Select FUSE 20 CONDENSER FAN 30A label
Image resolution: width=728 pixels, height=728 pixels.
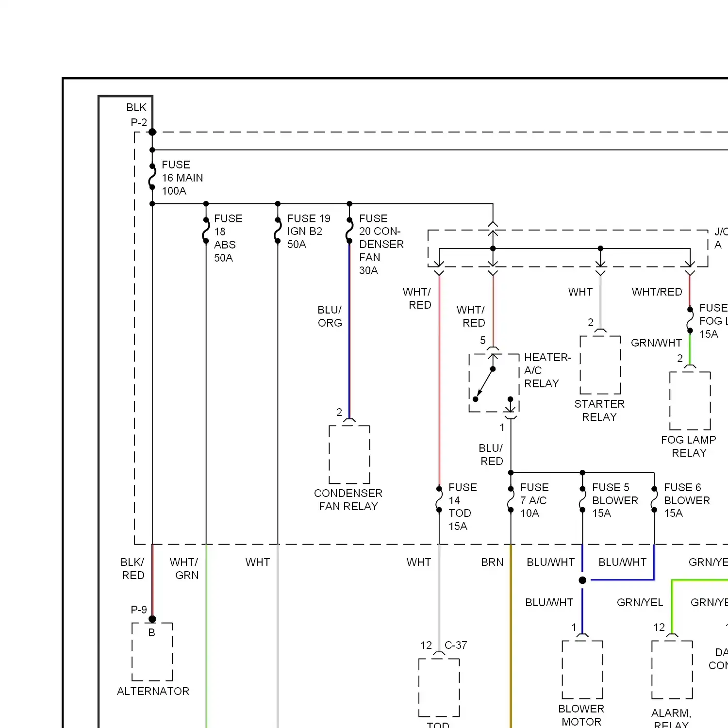click(x=381, y=244)
